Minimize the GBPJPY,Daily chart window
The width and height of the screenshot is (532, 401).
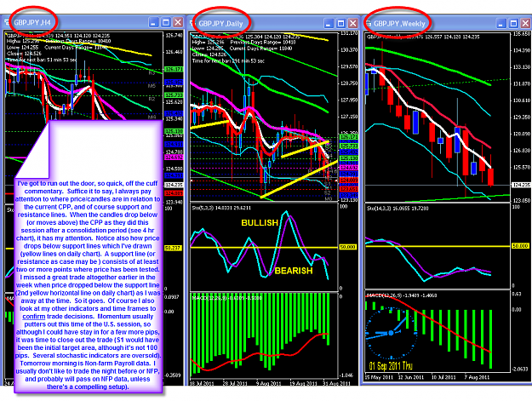329,23
